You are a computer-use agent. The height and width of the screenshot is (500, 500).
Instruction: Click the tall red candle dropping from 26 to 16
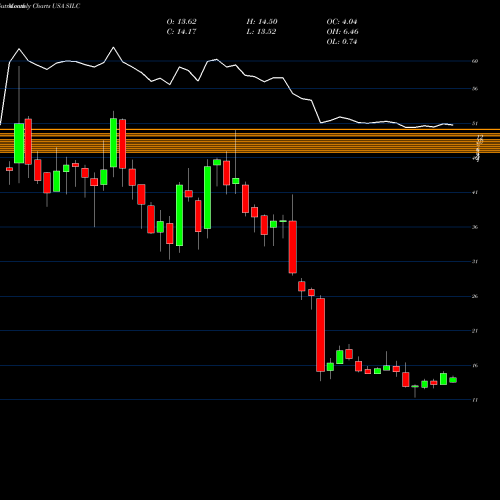pos(321,335)
